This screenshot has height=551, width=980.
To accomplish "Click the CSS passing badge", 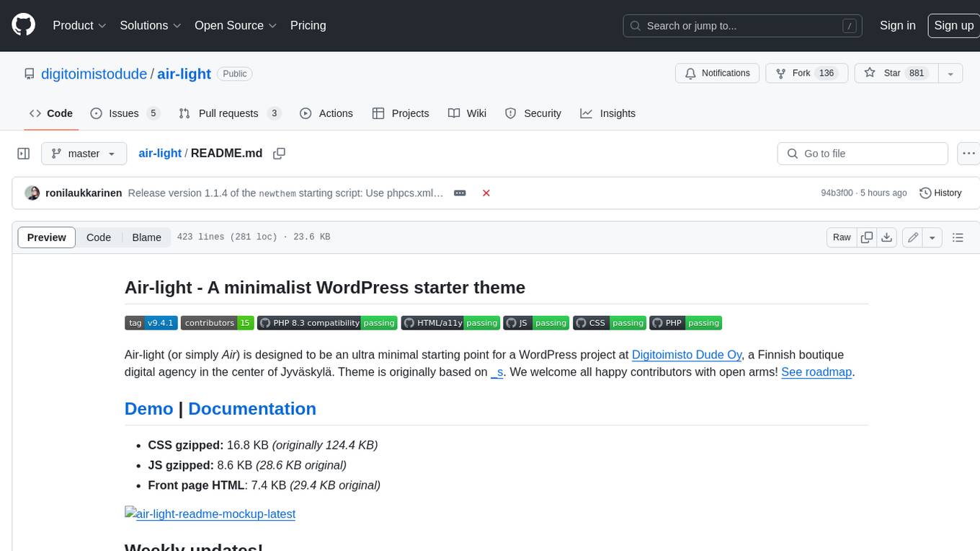I will [x=610, y=323].
